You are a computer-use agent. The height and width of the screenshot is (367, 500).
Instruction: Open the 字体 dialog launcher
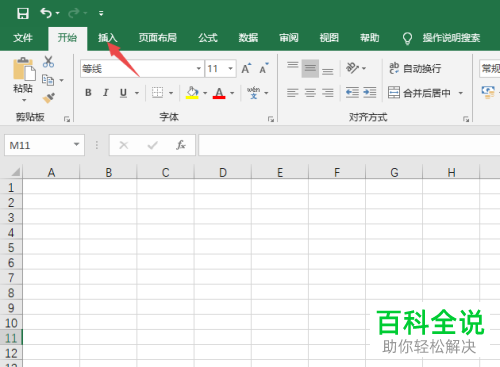click(x=271, y=119)
